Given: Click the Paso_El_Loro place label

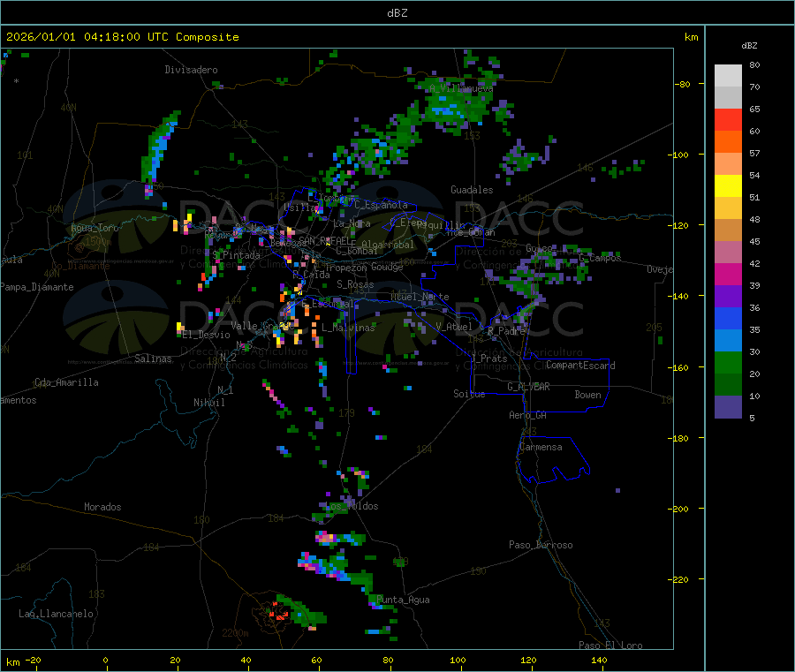Looking at the screenshot, I should coord(610,646).
